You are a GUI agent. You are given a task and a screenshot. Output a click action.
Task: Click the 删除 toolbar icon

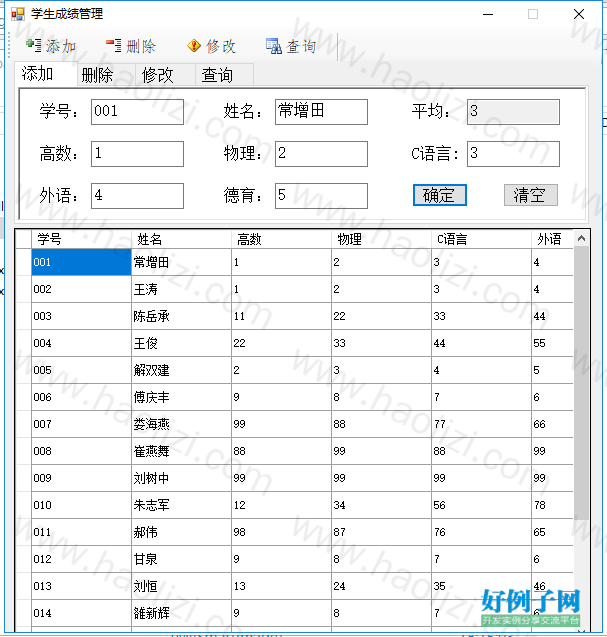pos(114,45)
